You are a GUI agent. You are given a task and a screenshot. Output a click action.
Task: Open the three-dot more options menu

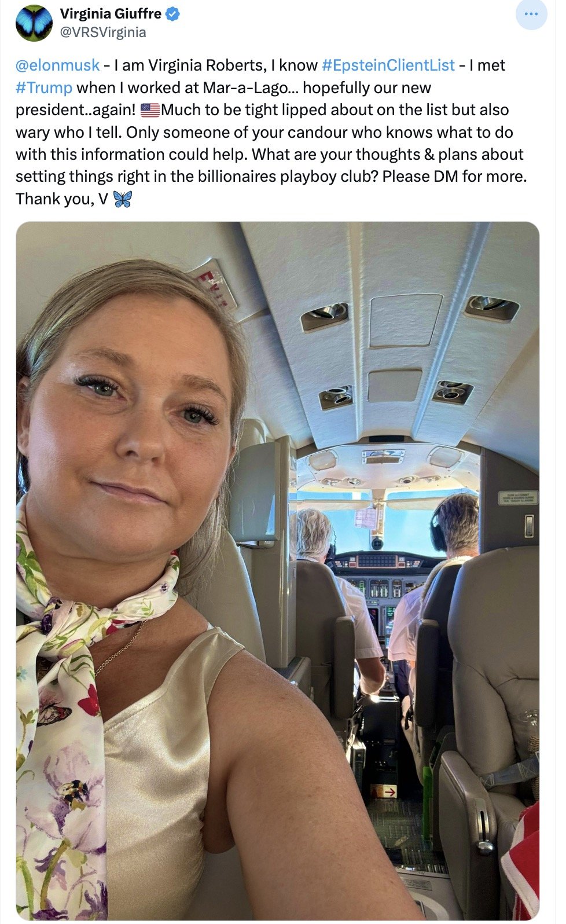531,14
